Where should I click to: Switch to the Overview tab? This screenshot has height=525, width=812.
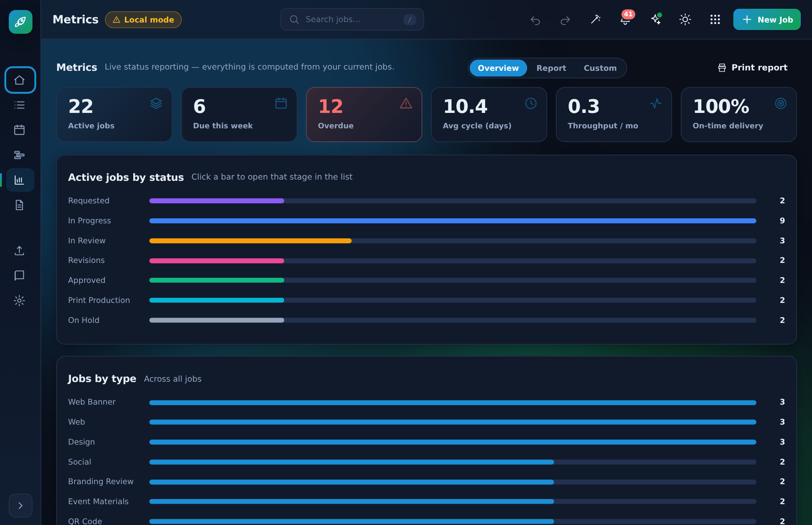[498, 68]
